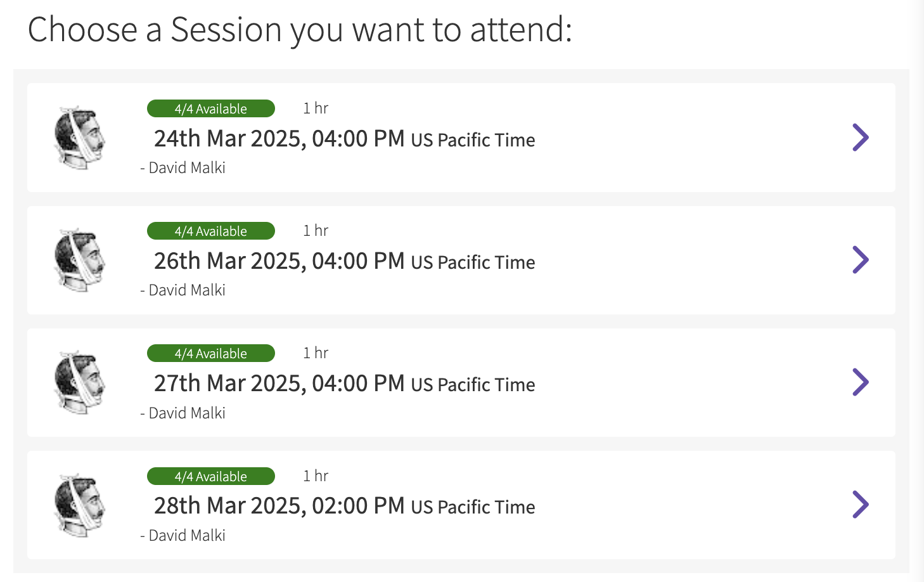The image size is (924, 582).
Task: Click 4/4 Available badge on 28th Mar session
Action: click(x=211, y=476)
